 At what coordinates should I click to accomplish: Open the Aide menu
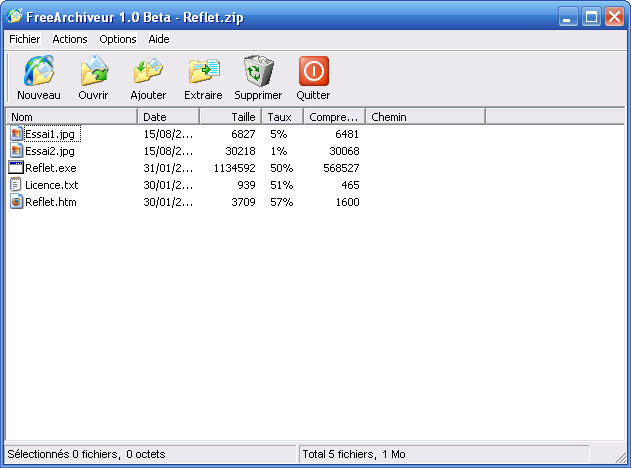[159, 39]
